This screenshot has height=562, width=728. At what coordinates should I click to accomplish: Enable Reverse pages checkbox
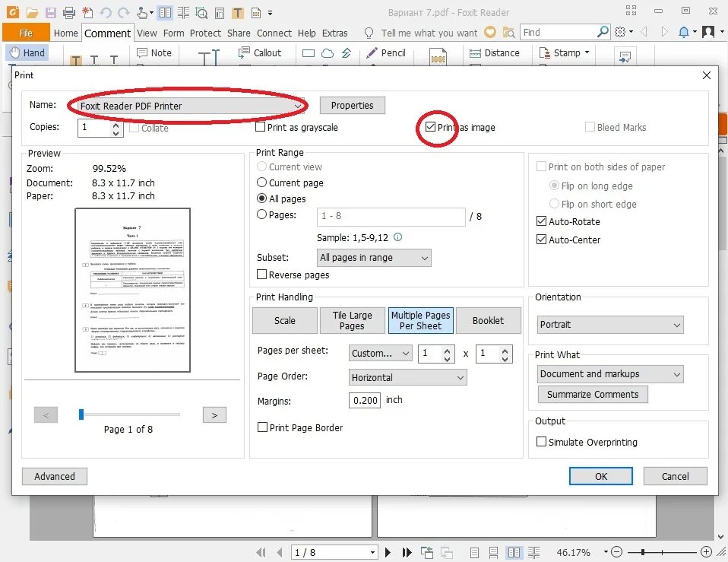262,275
